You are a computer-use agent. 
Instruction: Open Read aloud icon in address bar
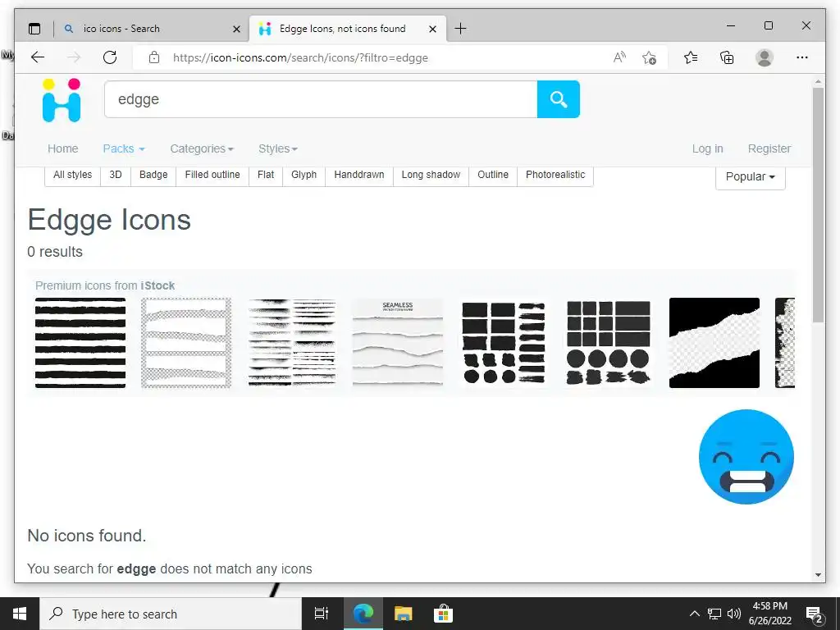pyautogui.click(x=619, y=57)
